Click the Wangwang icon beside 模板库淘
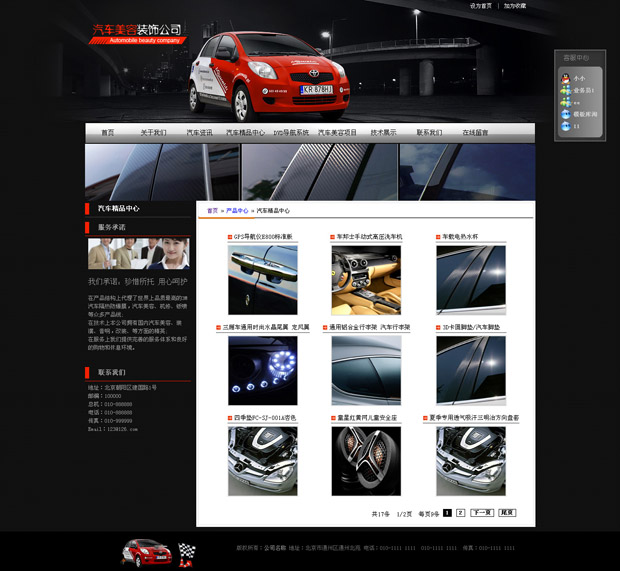The width and height of the screenshot is (620, 571). tap(566, 114)
